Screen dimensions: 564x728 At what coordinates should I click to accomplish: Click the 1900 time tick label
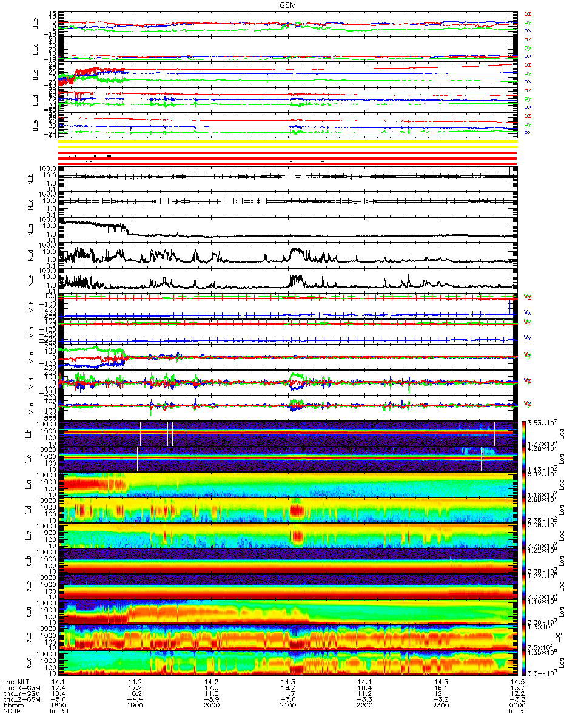(135, 705)
